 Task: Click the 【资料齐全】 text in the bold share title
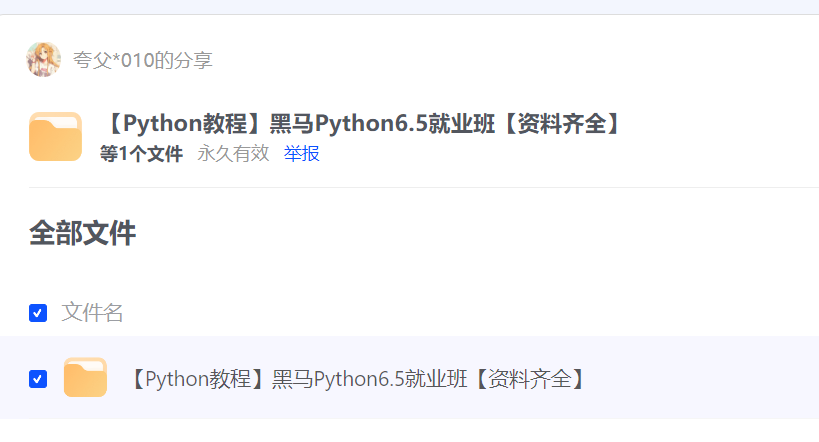561,124
